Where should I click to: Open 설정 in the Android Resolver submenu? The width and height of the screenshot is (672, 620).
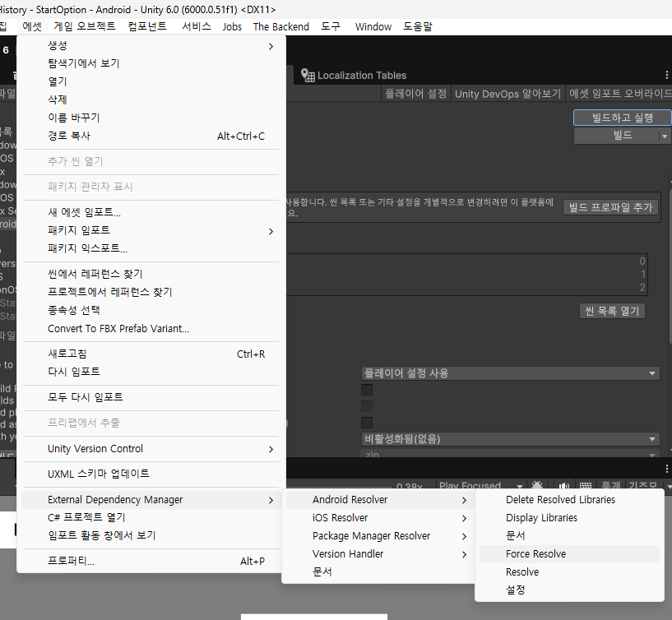[569, 590]
